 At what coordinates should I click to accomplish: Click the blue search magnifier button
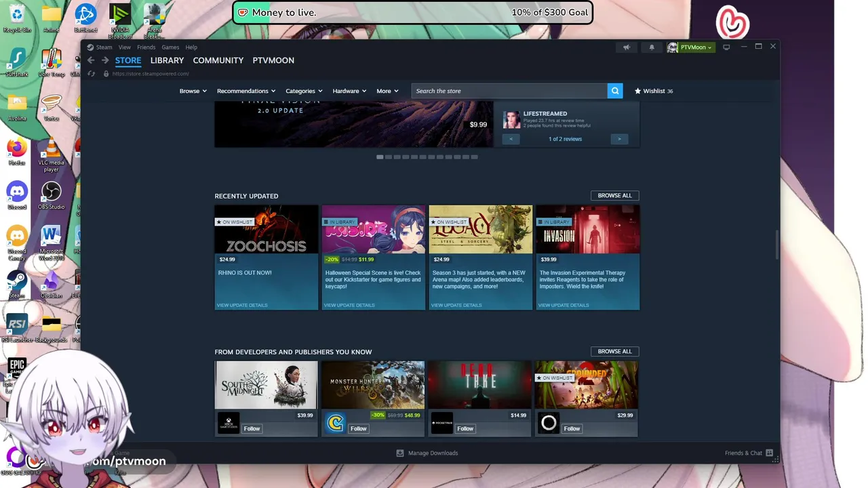(615, 91)
